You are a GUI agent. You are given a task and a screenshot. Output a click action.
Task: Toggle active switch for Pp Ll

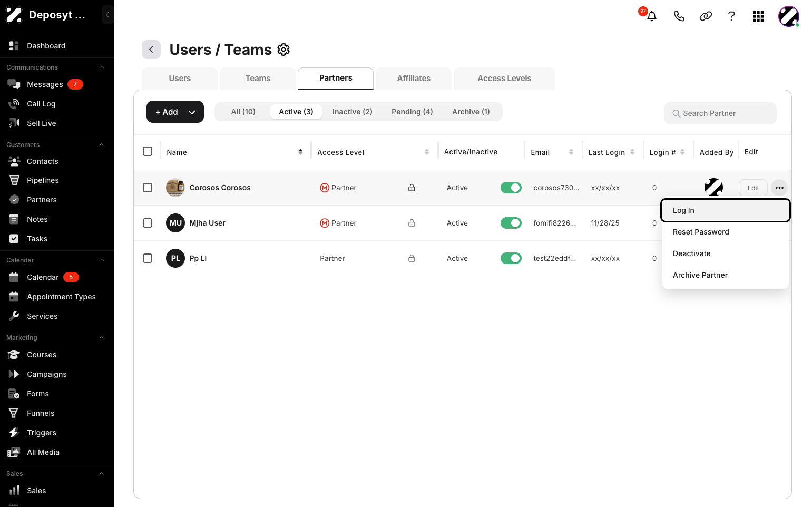tap(511, 258)
